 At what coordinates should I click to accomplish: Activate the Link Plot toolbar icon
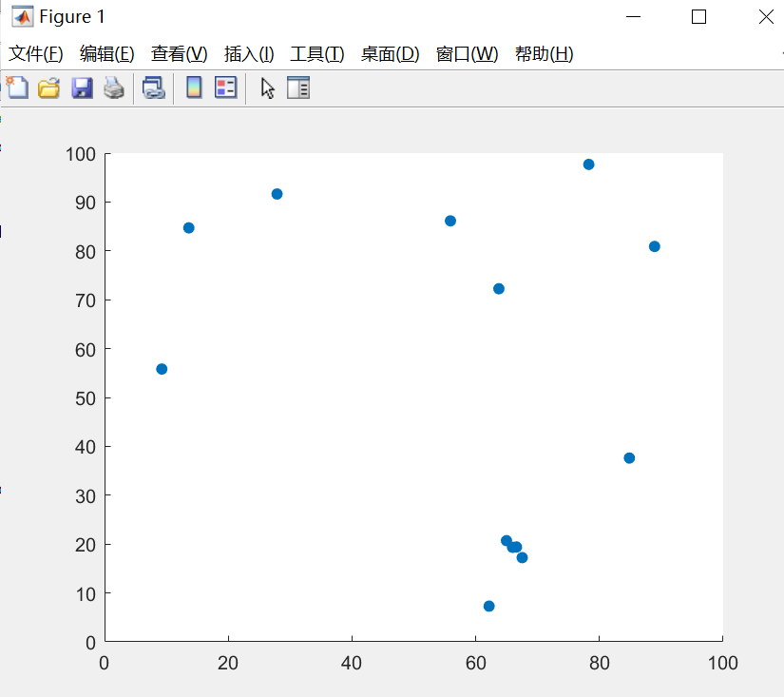[154, 87]
